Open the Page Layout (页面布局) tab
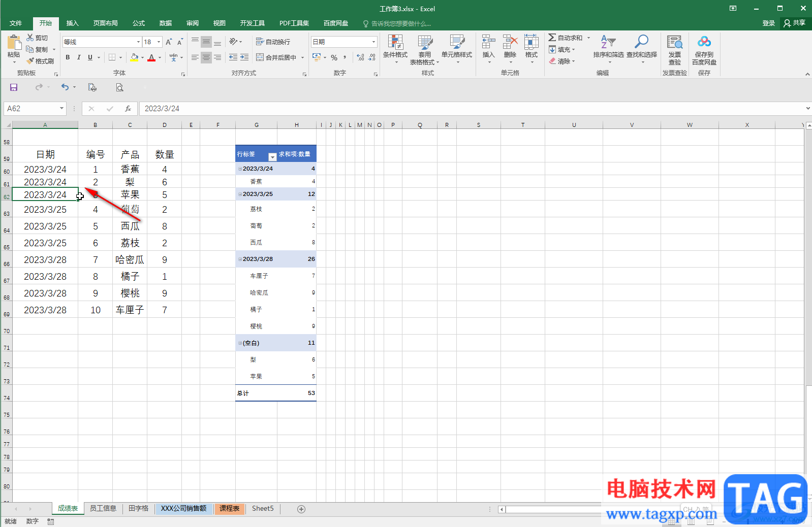Viewport: 812px width, 527px height. [x=105, y=23]
